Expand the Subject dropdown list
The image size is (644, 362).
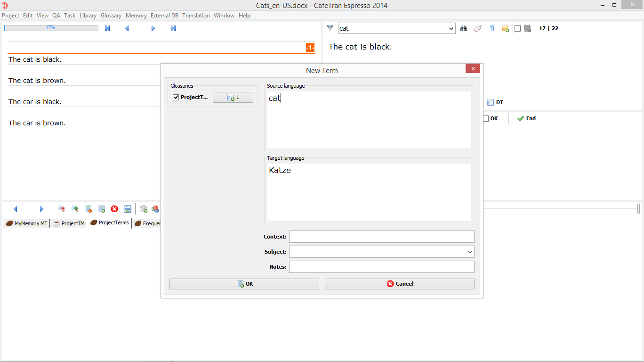(x=469, y=252)
